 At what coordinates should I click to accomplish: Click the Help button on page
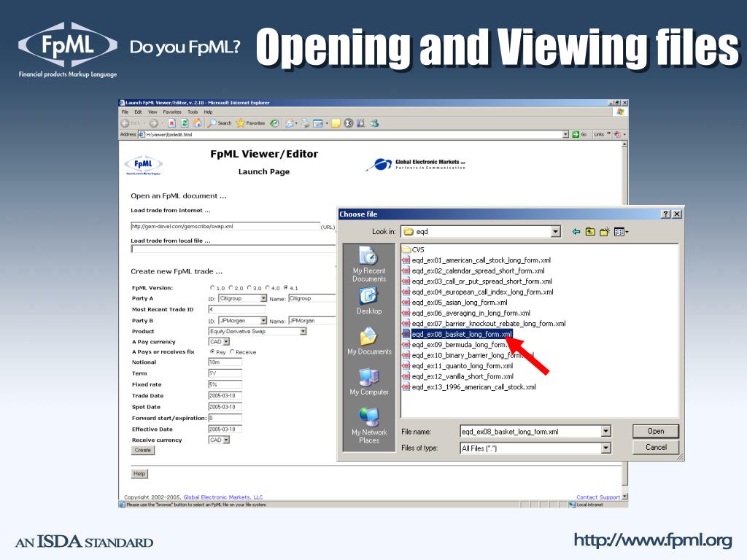[139, 473]
